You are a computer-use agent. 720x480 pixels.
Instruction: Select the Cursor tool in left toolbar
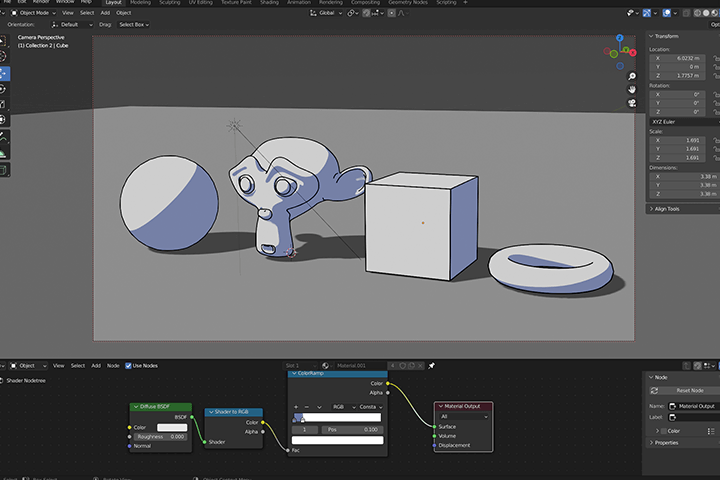tap(4, 56)
